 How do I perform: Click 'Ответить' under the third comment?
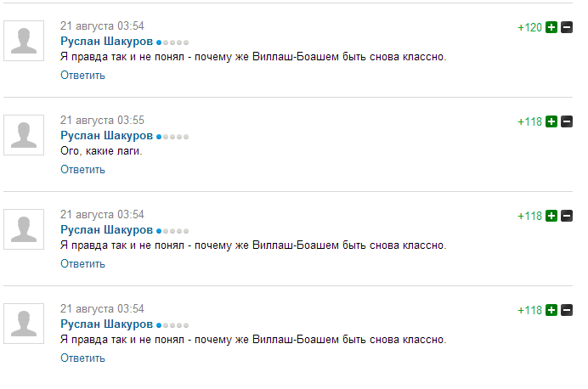(x=83, y=264)
